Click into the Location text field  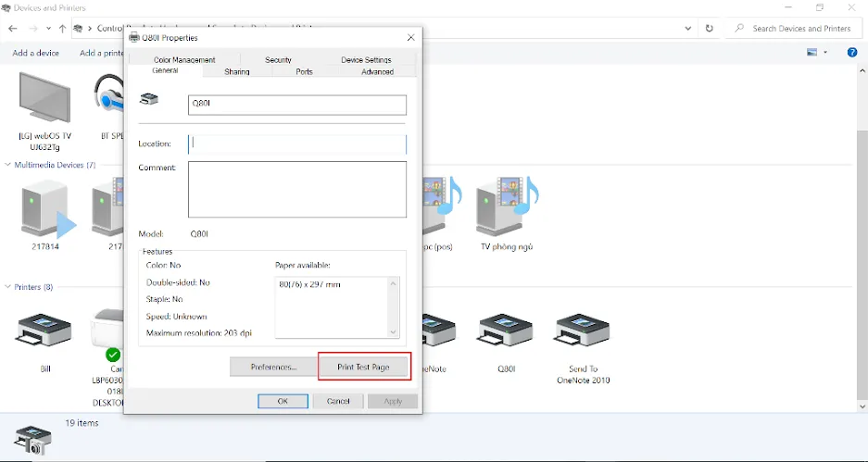click(x=296, y=144)
